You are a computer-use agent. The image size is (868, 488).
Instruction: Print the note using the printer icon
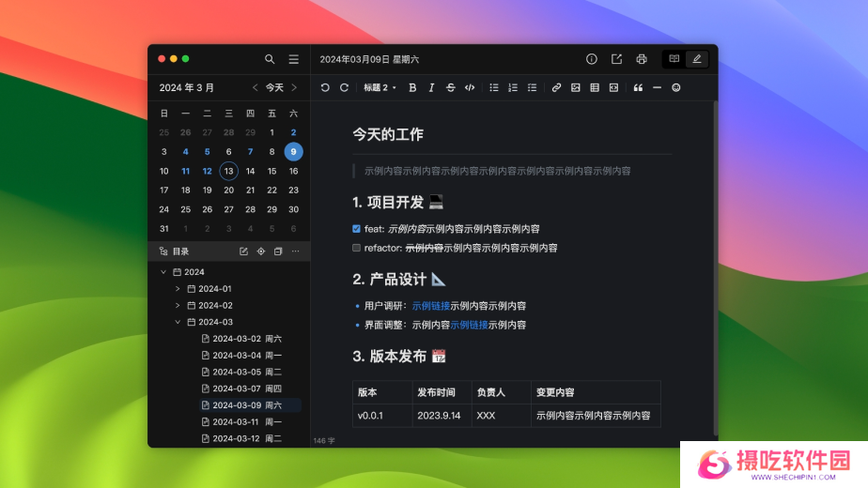[x=641, y=59]
